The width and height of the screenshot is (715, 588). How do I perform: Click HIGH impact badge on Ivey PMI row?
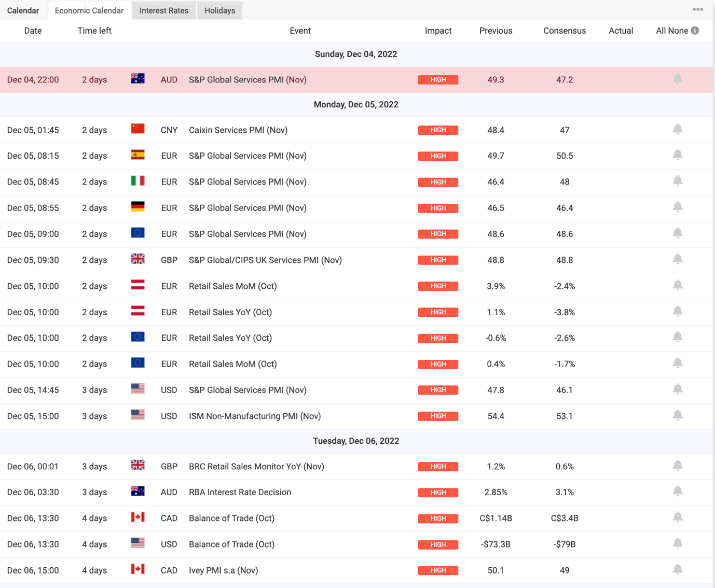tap(438, 570)
